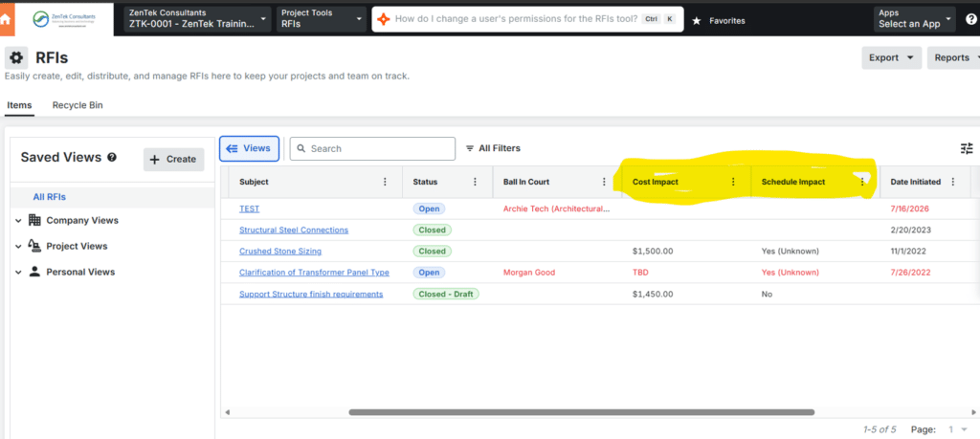
Task: Click the Saved Views help icon
Action: coord(112,158)
